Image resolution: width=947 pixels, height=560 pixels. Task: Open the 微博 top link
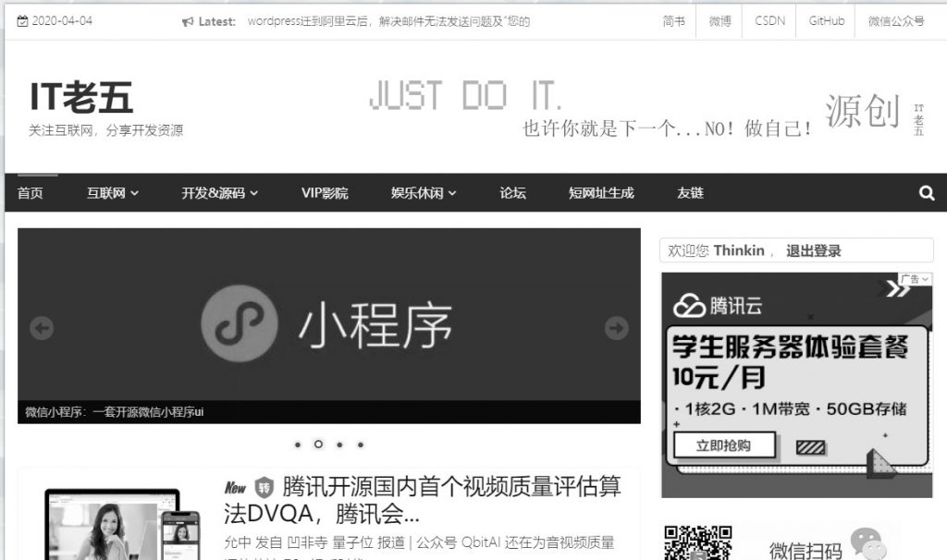[719, 21]
